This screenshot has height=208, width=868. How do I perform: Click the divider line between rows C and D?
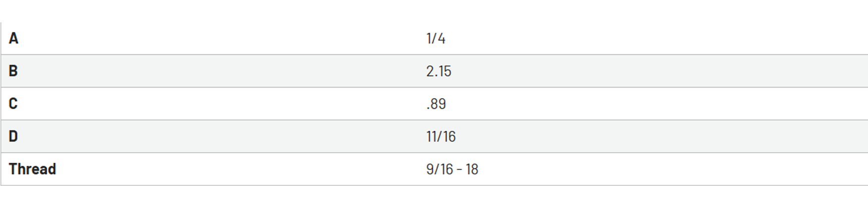coord(434,120)
